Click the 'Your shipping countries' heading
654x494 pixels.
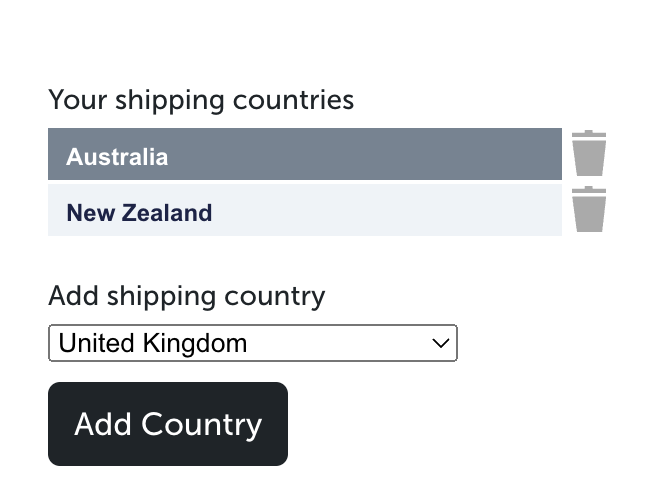pyautogui.click(x=201, y=101)
